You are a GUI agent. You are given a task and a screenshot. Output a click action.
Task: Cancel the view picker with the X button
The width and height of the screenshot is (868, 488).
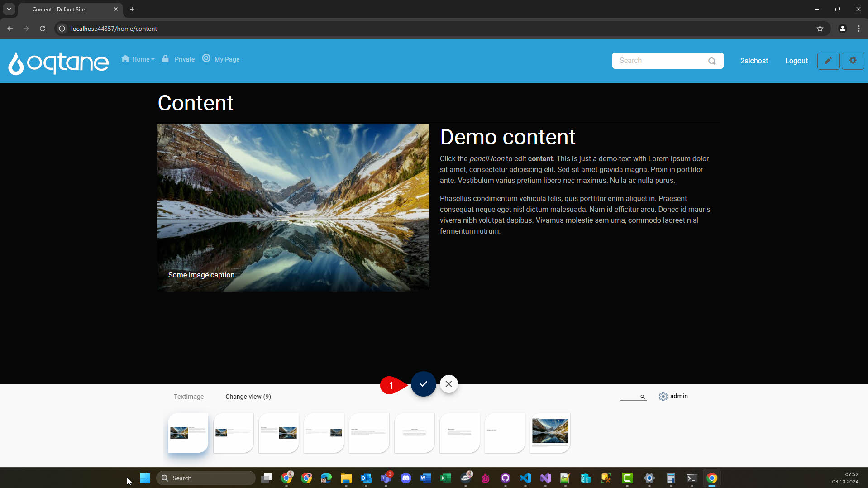point(448,384)
